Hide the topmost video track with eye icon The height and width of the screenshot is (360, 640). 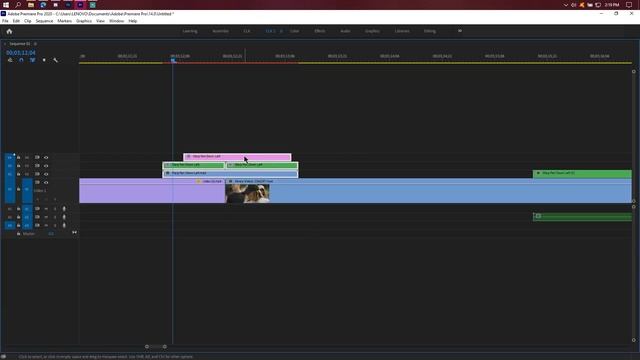[x=46, y=158]
